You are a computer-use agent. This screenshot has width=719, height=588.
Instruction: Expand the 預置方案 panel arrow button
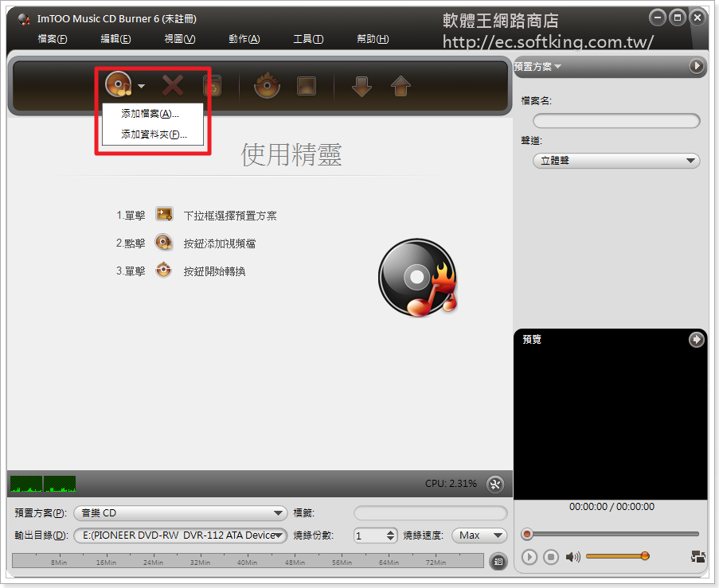[x=697, y=66]
